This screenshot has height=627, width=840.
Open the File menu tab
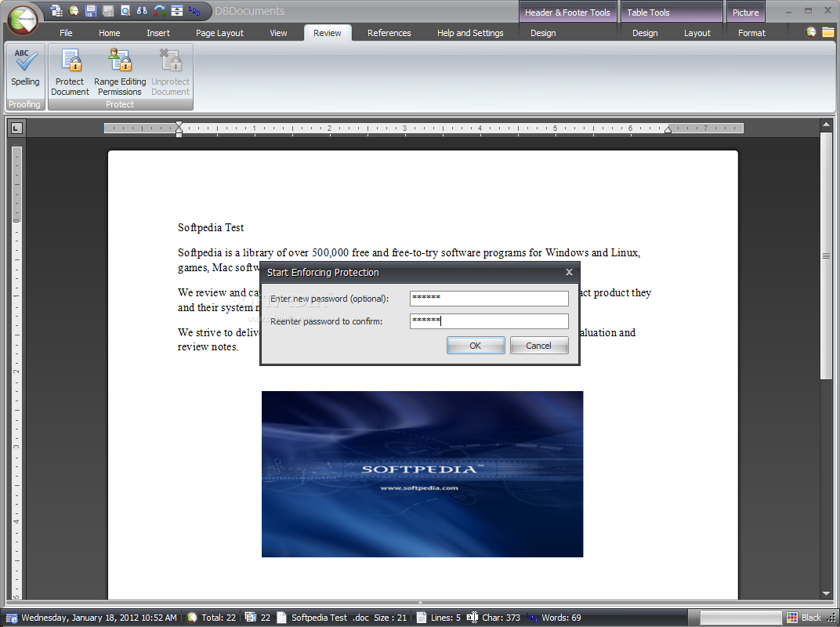tap(66, 33)
